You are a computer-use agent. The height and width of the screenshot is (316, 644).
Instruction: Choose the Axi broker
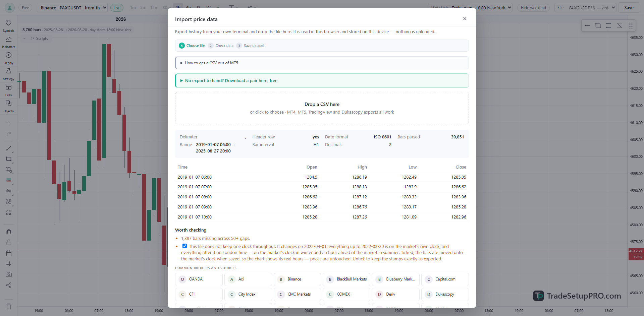[x=248, y=279]
